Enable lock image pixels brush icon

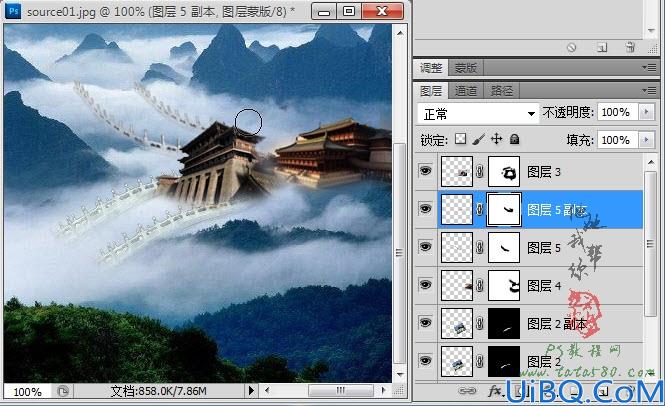click(x=478, y=139)
